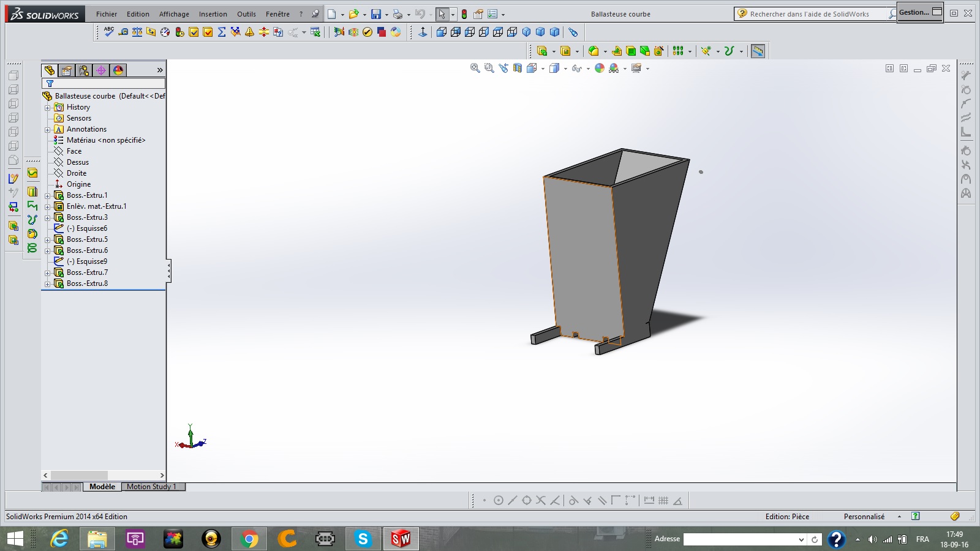Open the Insertion menu
The width and height of the screenshot is (980, 551).
(213, 14)
